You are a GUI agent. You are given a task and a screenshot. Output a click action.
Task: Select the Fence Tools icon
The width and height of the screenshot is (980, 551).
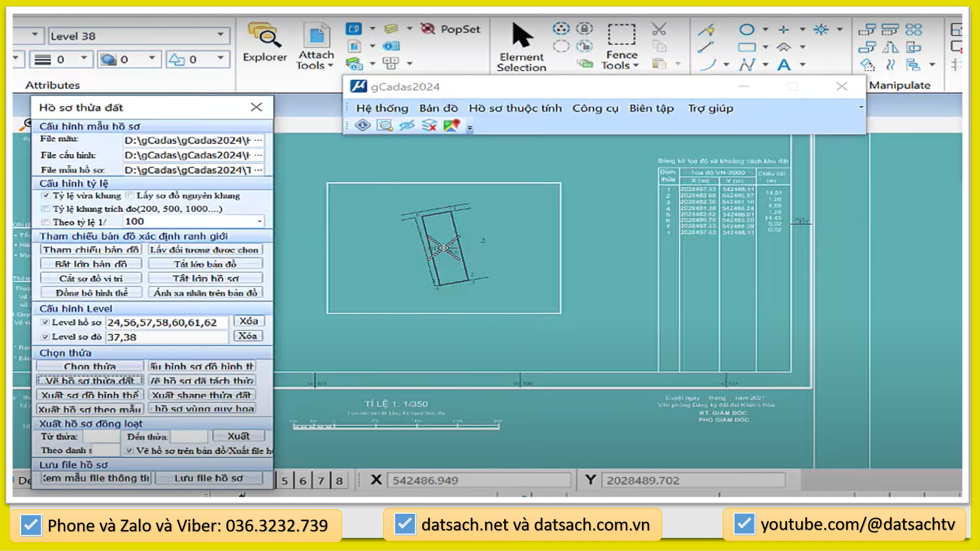coord(621,35)
